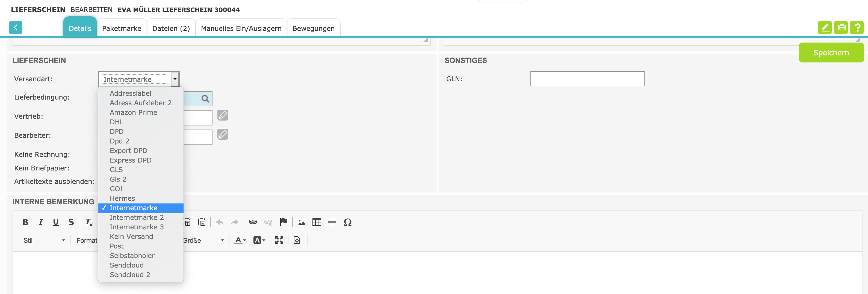Go back using the teal arrow button
The image size is (868, 294).
[16, 28]
